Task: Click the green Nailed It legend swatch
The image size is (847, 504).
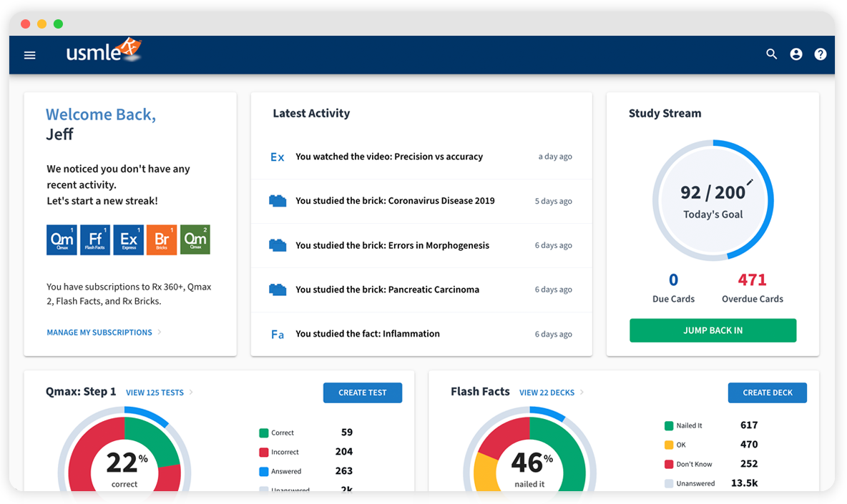Action: pos(669,426)
